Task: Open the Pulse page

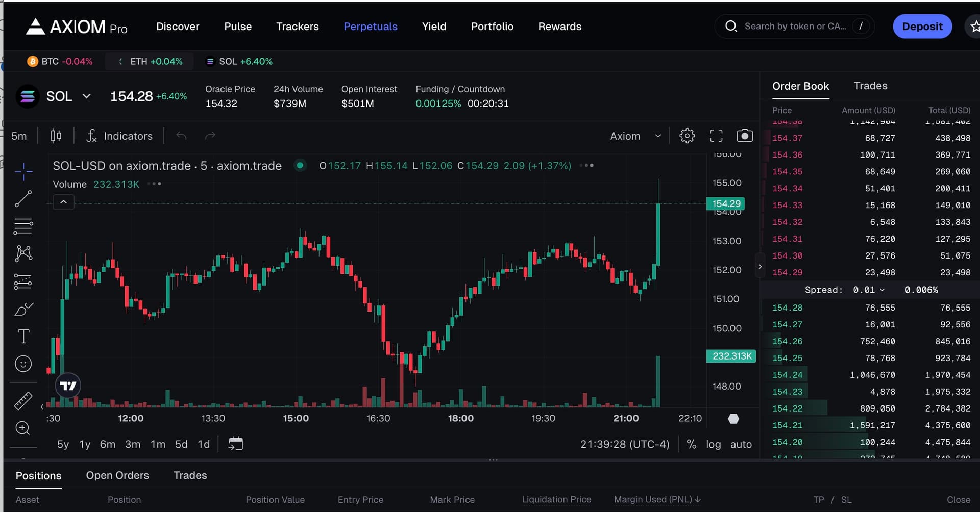Action: click(x=238, y=27)
